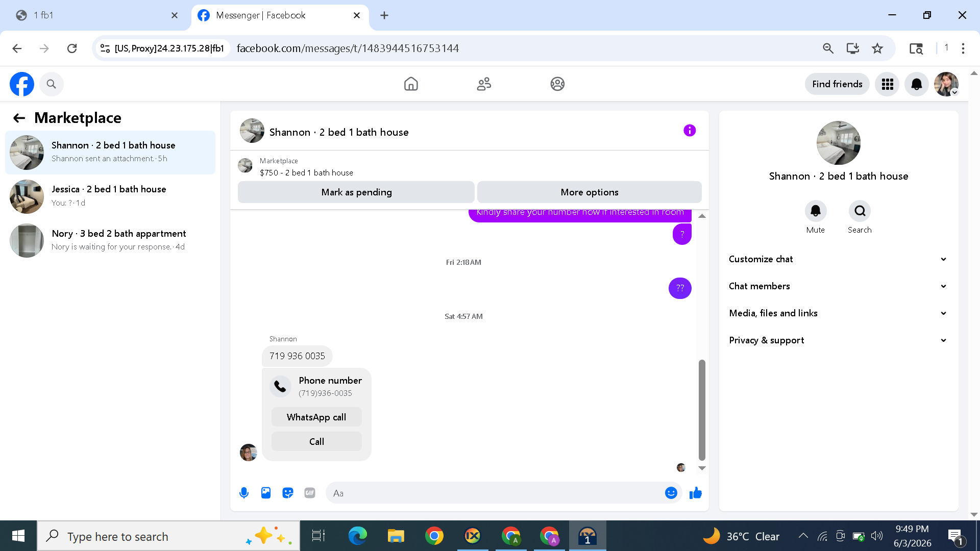Open the $750 listing thumbnail

click(245, 165)
